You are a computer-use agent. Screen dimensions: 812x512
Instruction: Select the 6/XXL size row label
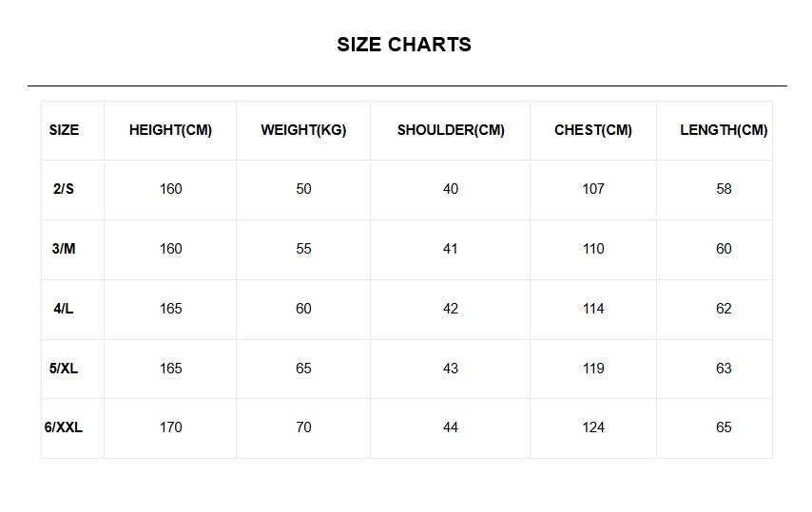pos(64,427)
